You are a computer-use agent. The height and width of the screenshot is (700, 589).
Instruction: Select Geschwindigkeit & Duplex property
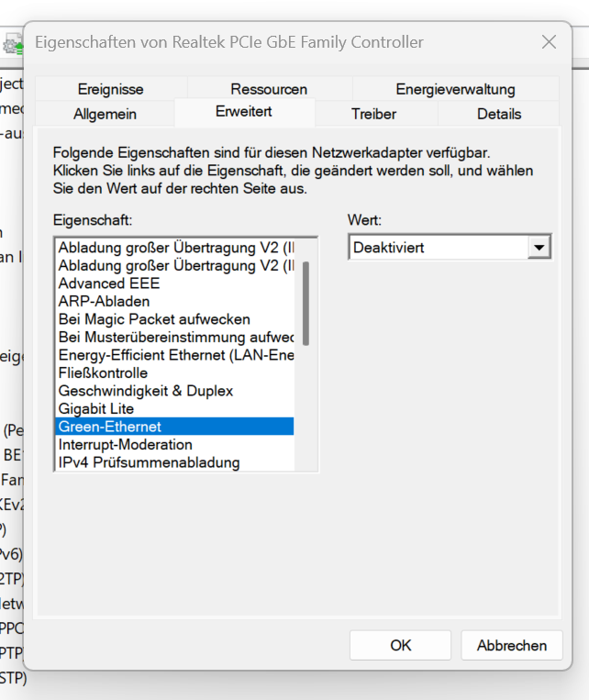click(175, 391)
